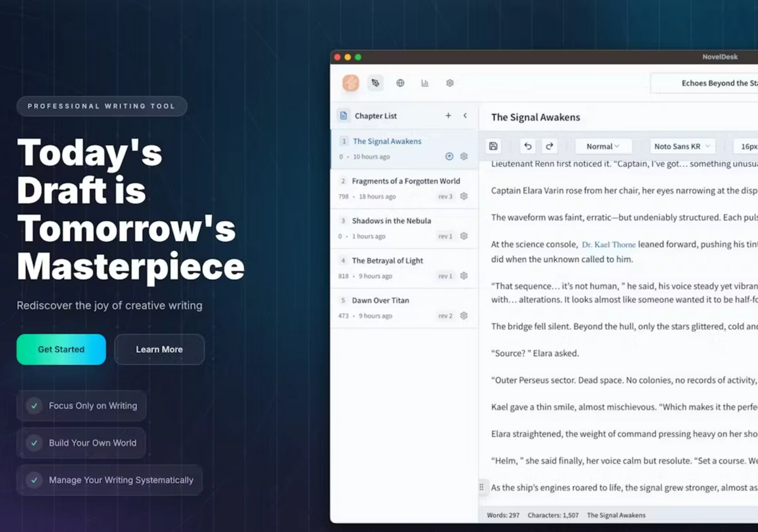Redo the last edit
The width and height of the screenshot is (758, 532).
click(550, 146)
